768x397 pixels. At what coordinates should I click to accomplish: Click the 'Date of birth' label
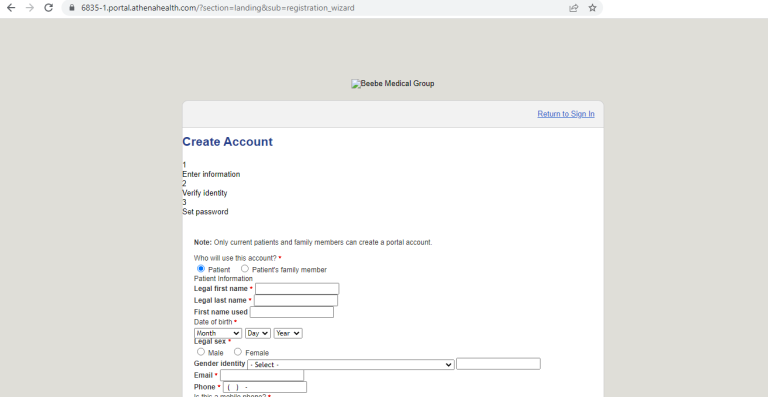point(213,322)
